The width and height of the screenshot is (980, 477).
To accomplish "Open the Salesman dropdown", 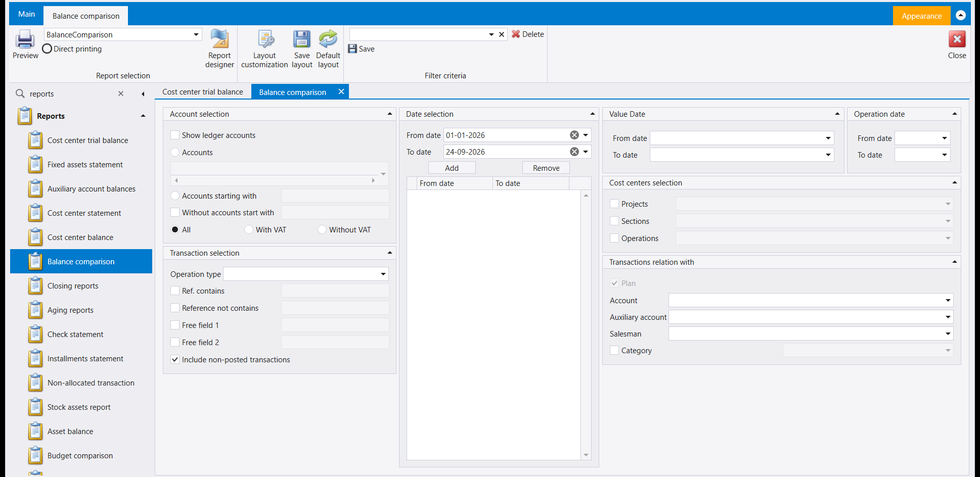I will click(948, 333).
